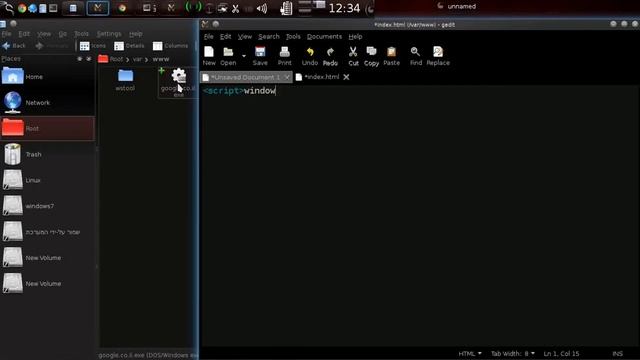Screen dimensions: 640x360
Task: Paste clipboard contents in gedit
Action: click(391, 56)
